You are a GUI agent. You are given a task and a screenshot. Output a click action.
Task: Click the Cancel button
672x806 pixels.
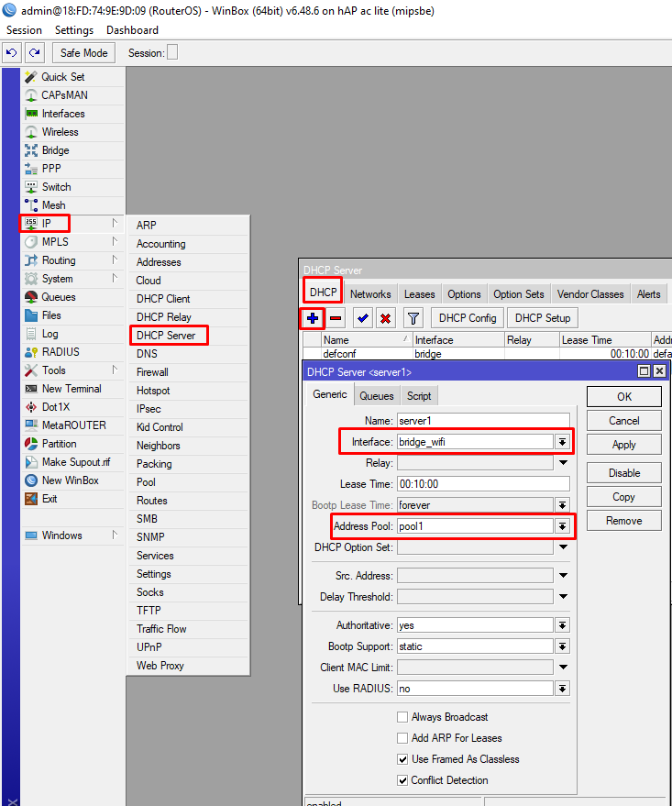(x=624, y=421)
